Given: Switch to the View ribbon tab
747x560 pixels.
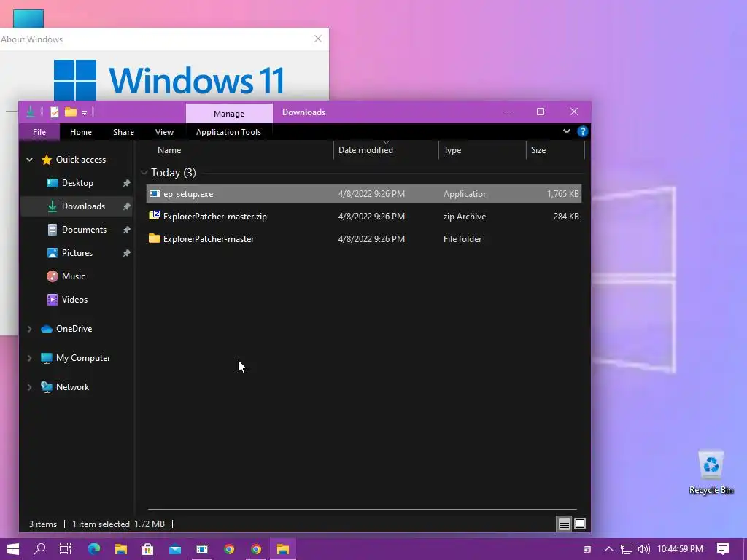Looking at the screenshot, I should 164,132.
